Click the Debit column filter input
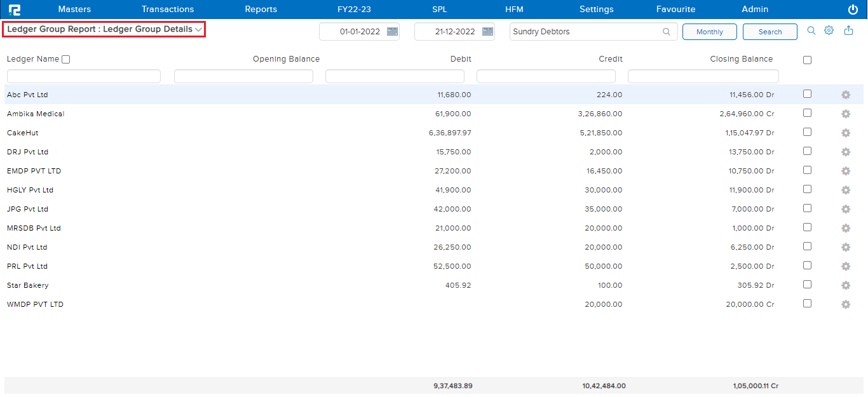The width and height of the screenshot is (868, 397). 395,76
